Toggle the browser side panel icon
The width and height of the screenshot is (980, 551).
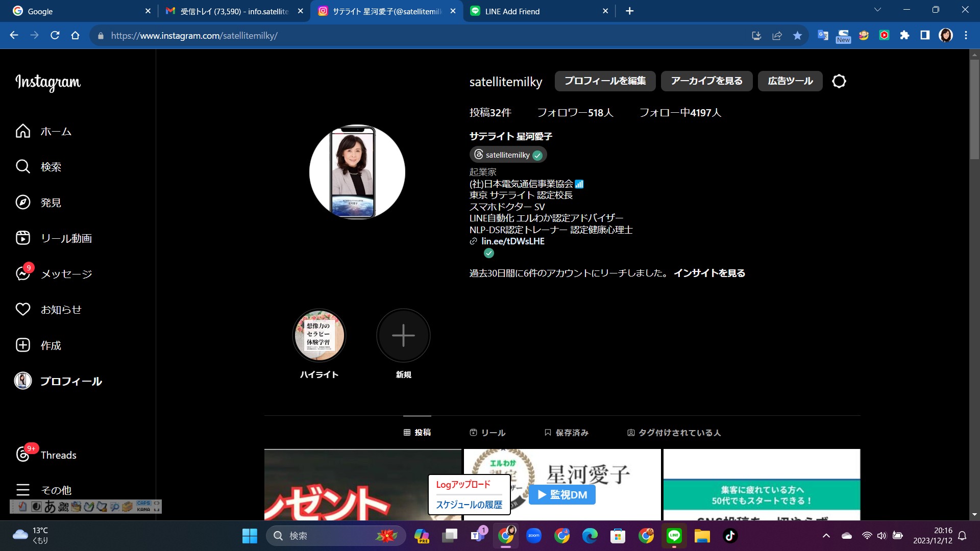pos(925,35)
